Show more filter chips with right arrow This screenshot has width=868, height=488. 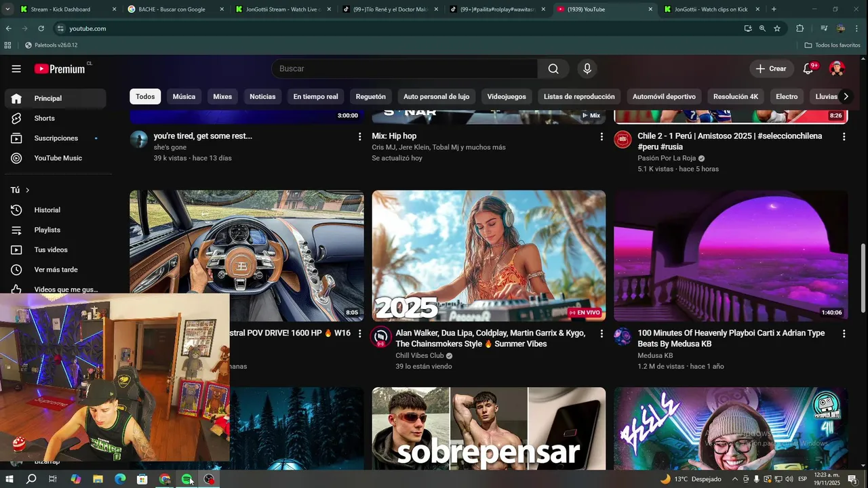[845, 96]
